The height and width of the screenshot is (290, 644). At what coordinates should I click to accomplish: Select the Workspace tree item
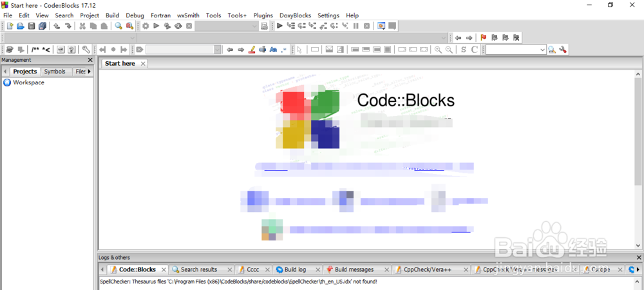[28, 82]
